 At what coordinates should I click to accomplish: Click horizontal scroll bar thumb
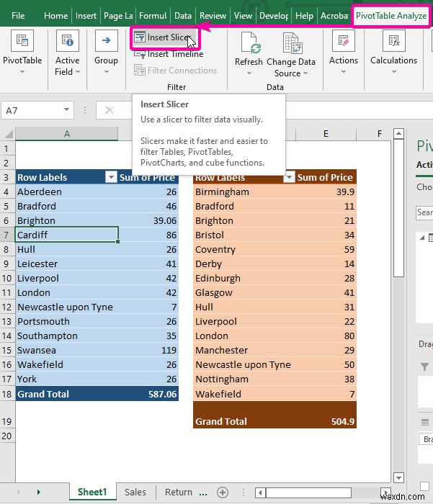308,492
